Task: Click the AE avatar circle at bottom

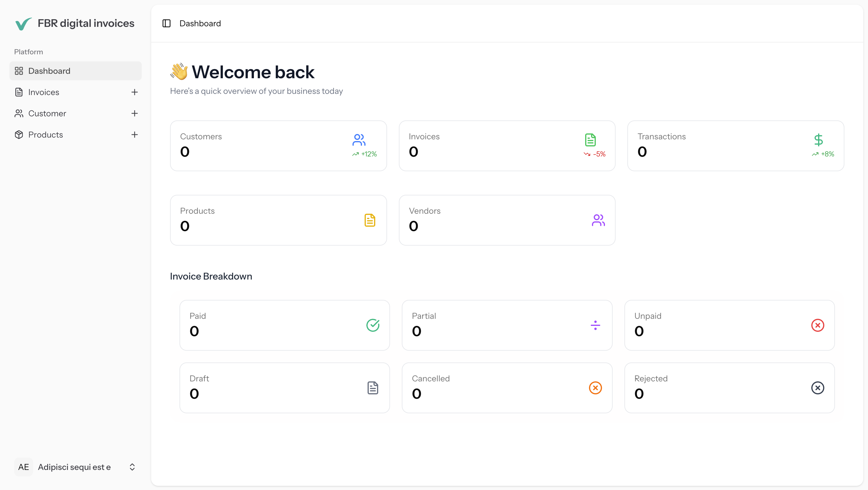Action: coord(23,467)
